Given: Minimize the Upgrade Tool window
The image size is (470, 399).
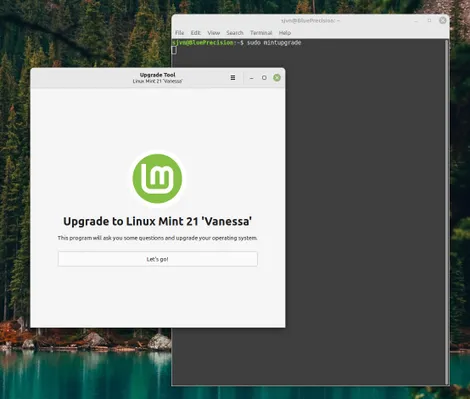Looking at the screenshot, I should point(252,78).
